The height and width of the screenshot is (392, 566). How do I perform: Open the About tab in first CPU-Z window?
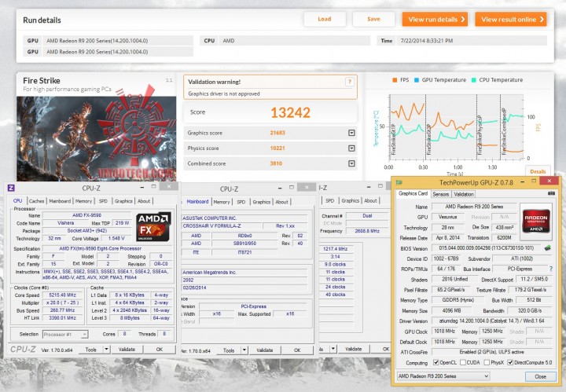point(144,201)
